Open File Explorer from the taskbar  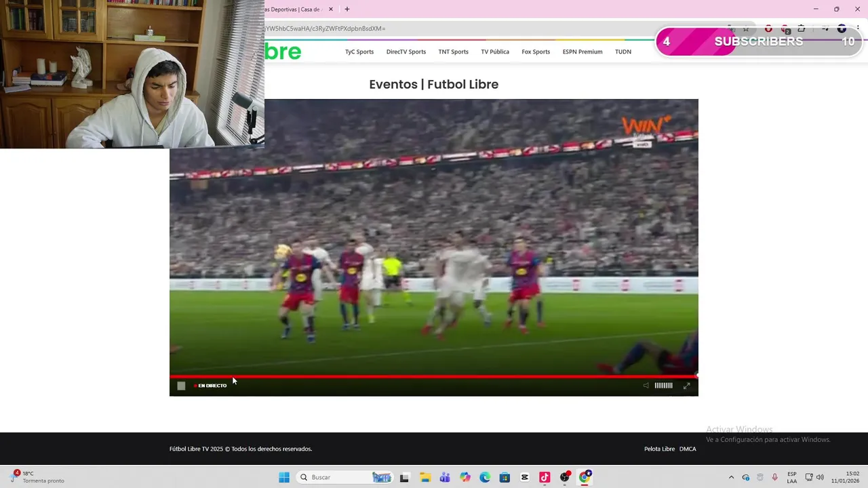(425, 477)
